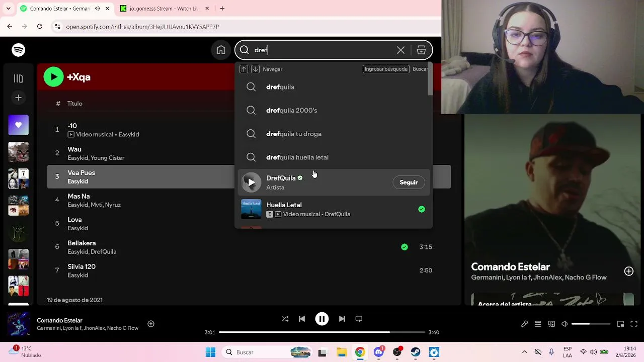Open the playback queue
Screen dimensions: 644x362
(538, 324)
